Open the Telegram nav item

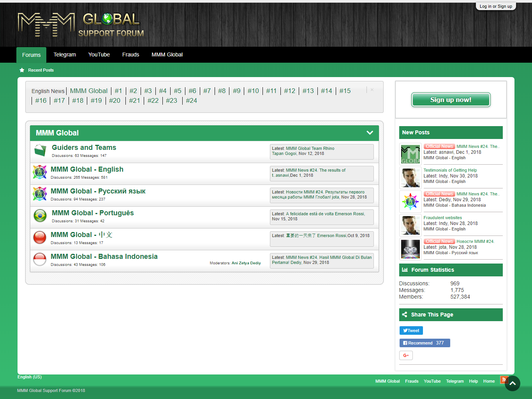tap(65, 54)
